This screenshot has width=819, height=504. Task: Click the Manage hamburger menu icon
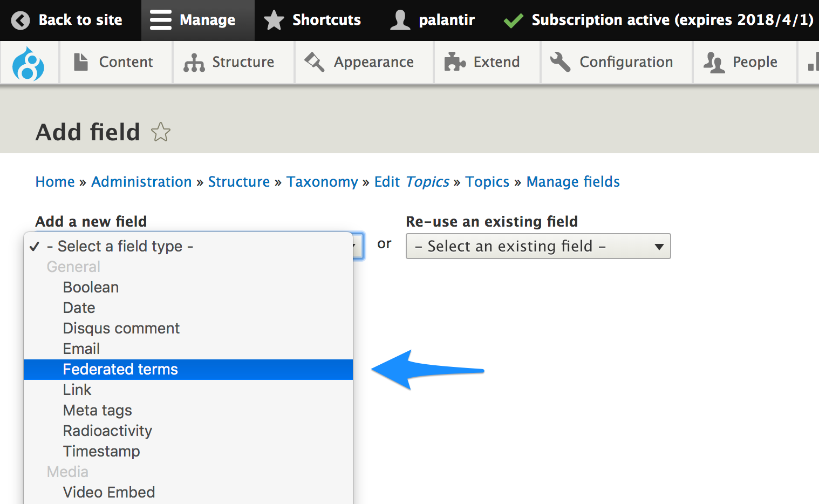[160, 21]
